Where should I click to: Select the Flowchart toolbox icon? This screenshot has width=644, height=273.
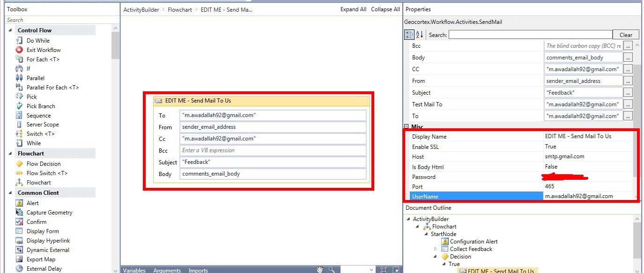click(19, 183)
